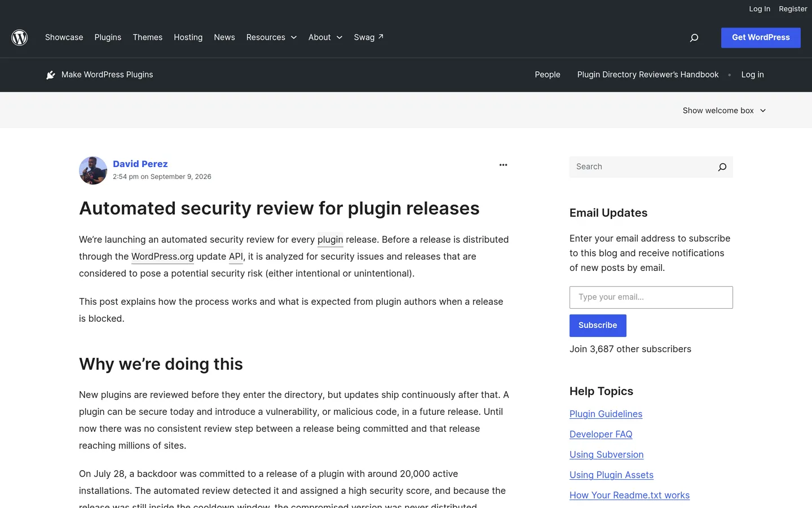Screen dimensions: 812x508
Task: Click the API glossary term
Action: (x=236, y=256)
